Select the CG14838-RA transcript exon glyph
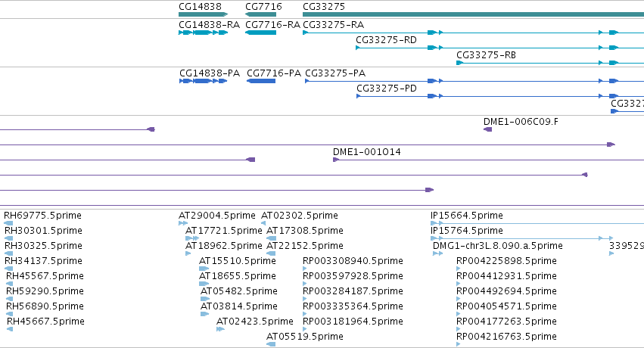Image resolution: width=644 pixels, height=348 pixels. 203,33
